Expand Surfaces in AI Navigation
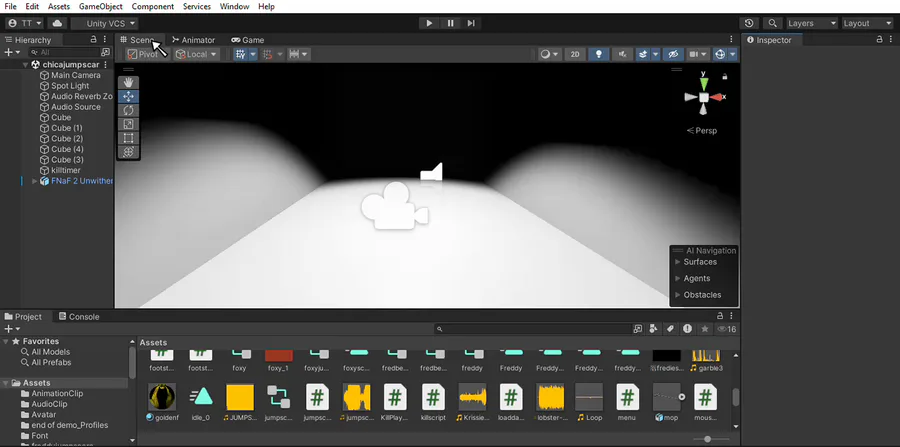The image size is (900, 447). (678, 262)
